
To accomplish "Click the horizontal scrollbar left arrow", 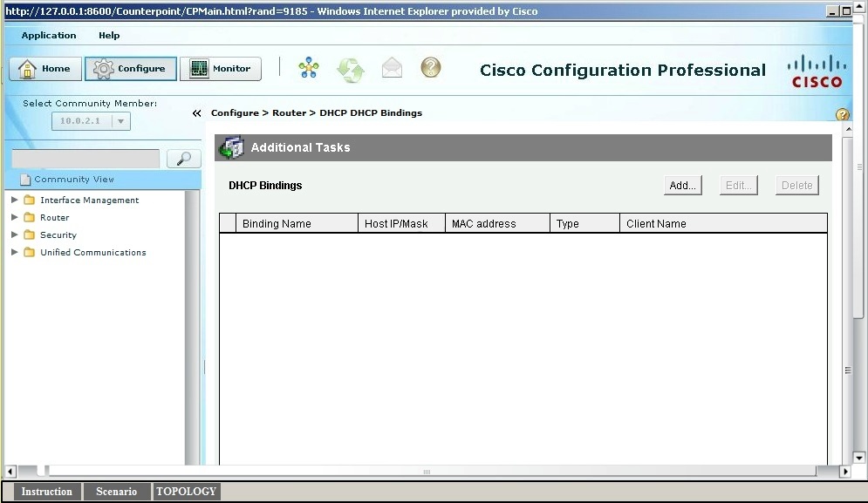I will pyautogui.click(x=10, y=472).
